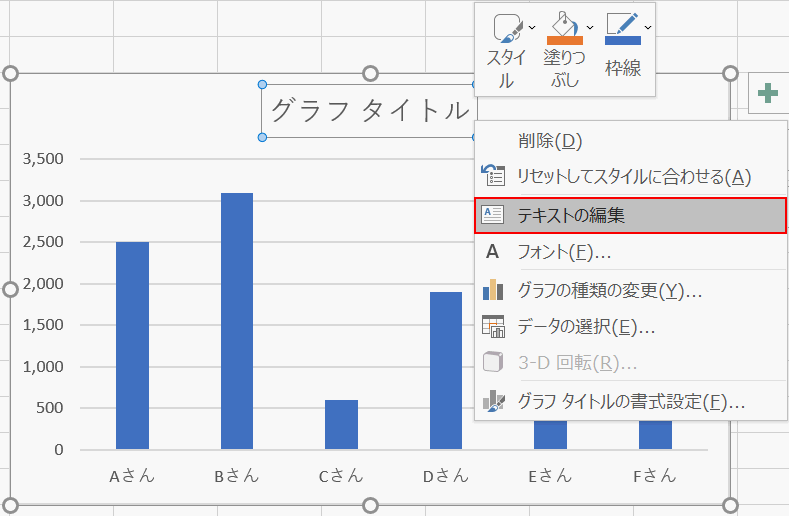Select the Aさん bar in the chart
The image size is (789, 516).
pyautogui.click(x=132, y=345)
